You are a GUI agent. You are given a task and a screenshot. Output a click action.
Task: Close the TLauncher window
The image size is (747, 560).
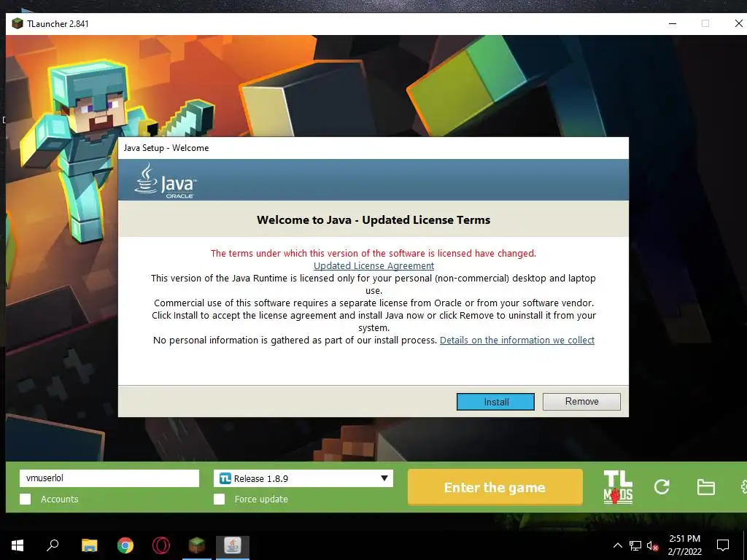click(x=738, y=23)
